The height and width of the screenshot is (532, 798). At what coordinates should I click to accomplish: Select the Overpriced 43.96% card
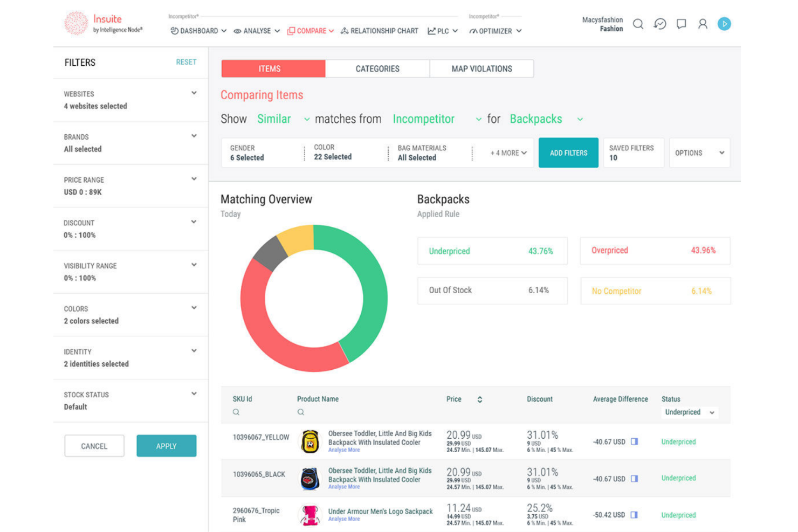click(655, 251)
